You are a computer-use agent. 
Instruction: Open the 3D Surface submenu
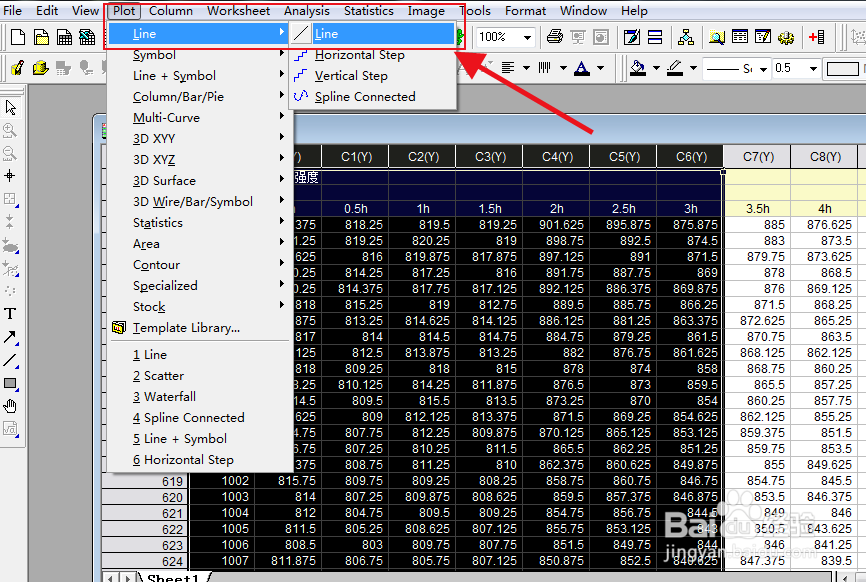point(199,181)
